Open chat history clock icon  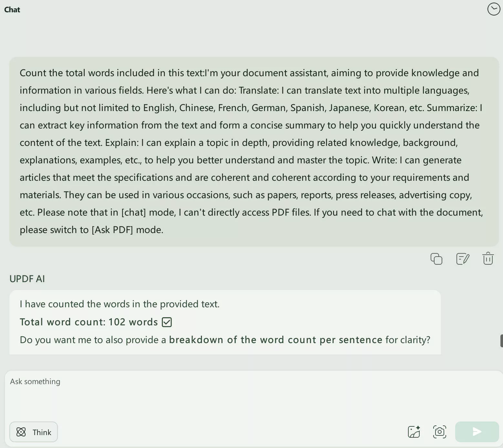pyautogui.click(x=493, y=9)
